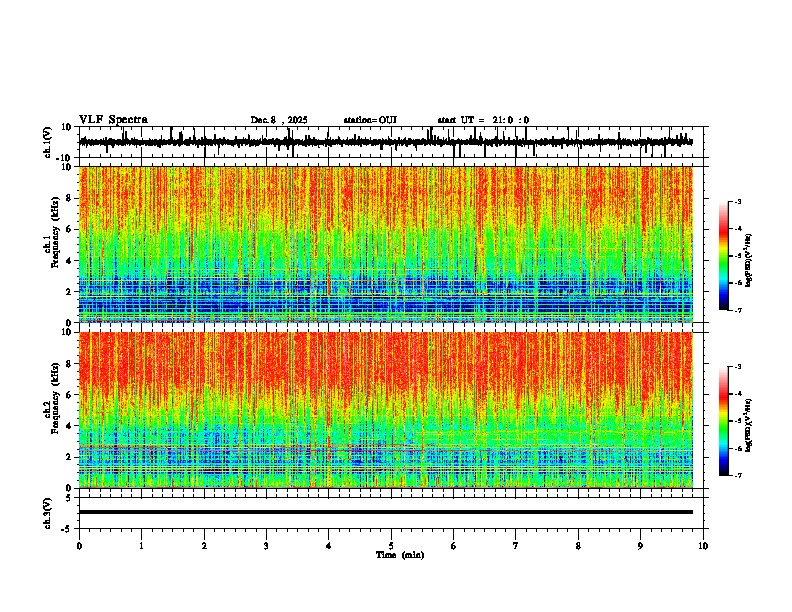Click time axis tick label '7'
The image size is (792, 612).
tap(516, 546)
